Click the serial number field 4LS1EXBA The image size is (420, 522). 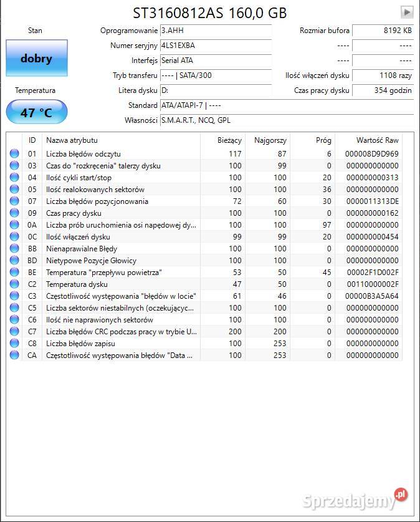tap(216, 46)
